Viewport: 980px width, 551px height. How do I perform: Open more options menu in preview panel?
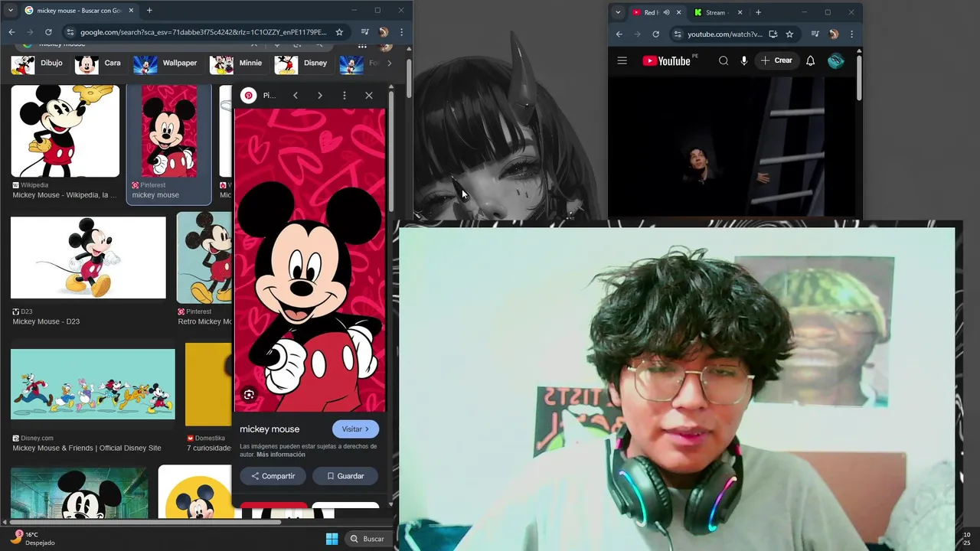(x=345, y=96)
